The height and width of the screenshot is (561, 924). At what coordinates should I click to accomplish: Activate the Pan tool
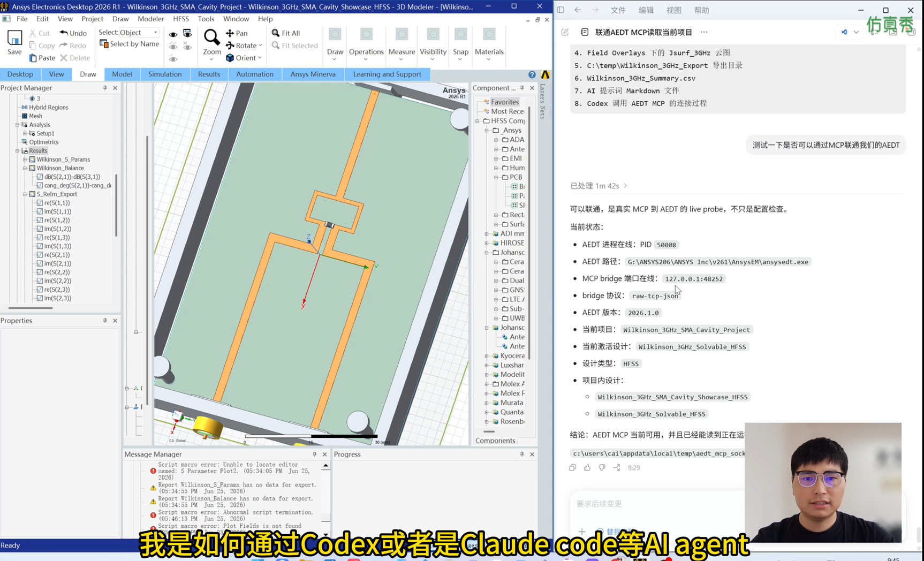tap(237, 33)
